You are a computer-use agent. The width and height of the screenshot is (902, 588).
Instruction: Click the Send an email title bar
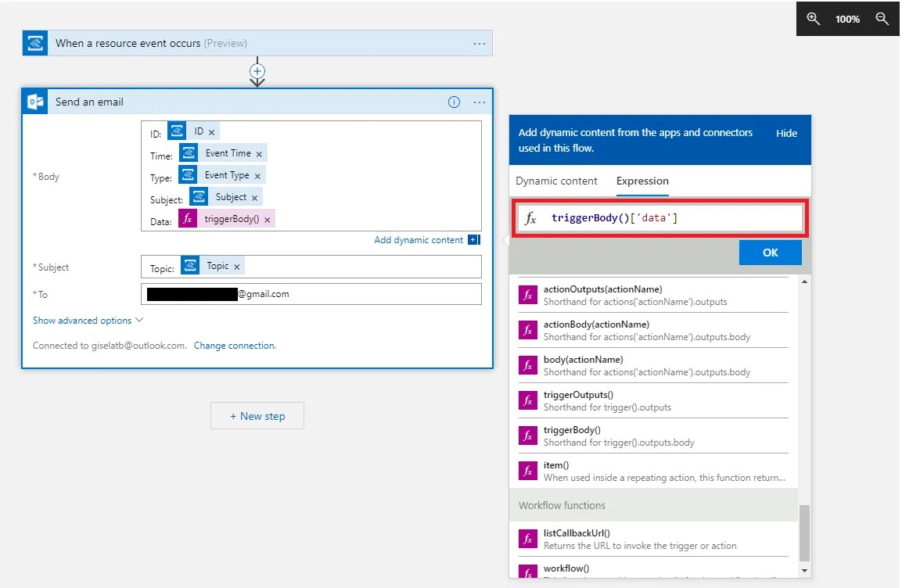(257, 102)
